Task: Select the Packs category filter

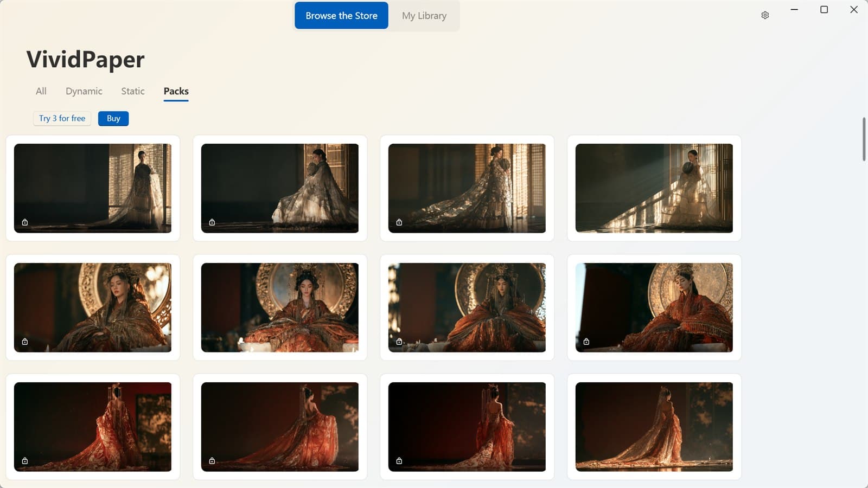Action: point(176,91)
